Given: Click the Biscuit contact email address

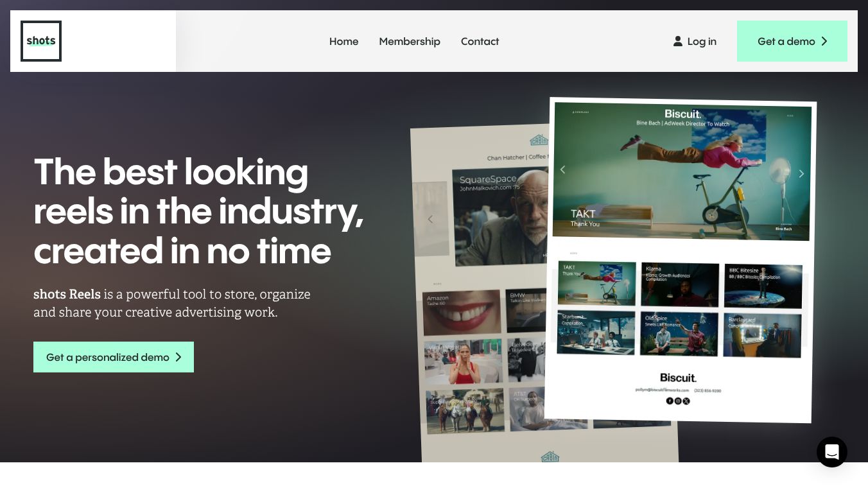Looking at the screenshot, I should click(662, 390).
